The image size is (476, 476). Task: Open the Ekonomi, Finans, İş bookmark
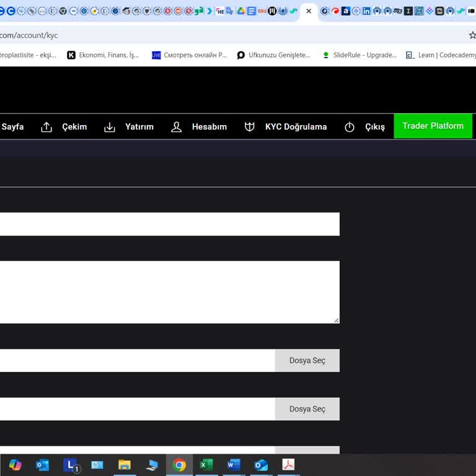point(104,55)
